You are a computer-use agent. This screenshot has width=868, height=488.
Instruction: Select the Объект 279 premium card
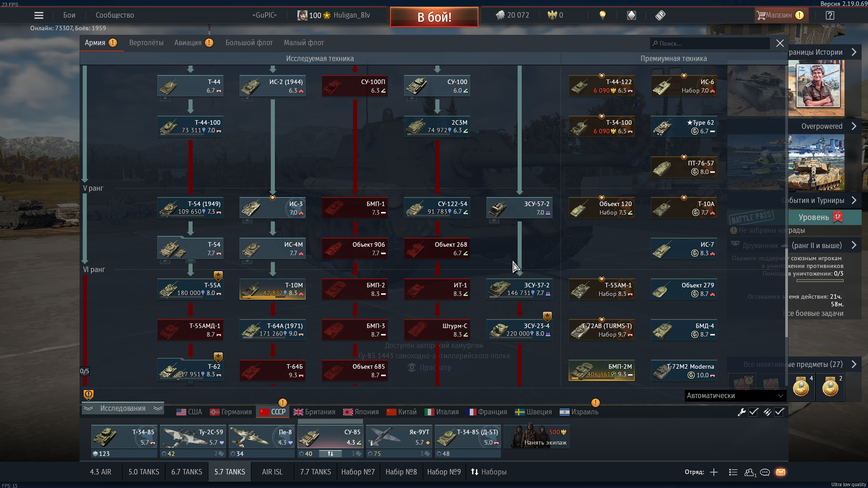point(684,289)
